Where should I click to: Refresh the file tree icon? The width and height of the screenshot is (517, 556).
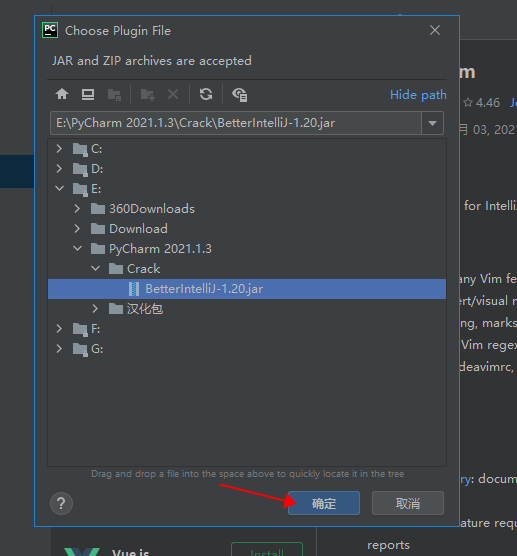[x=206, y=94]
